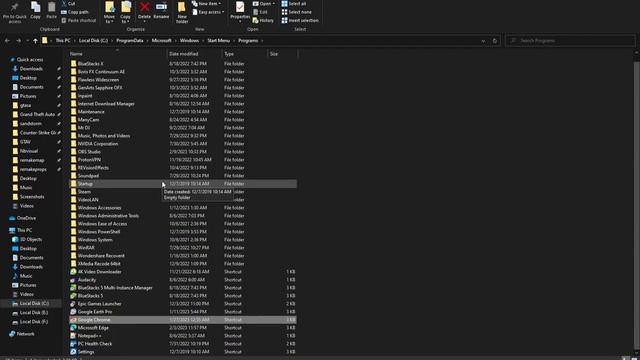This screenshot has height=360, width=640.
Task: Select the Startup folder row
Action: [183, 184]
